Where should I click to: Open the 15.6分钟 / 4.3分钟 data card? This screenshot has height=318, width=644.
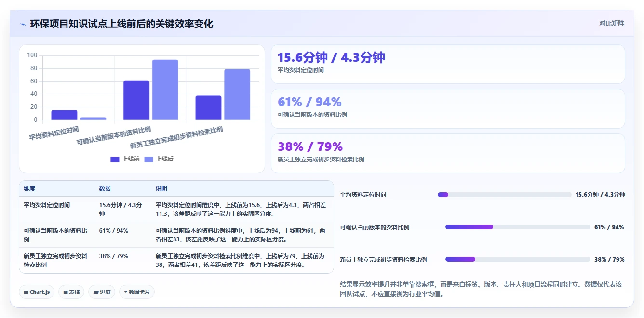[448, 64]
